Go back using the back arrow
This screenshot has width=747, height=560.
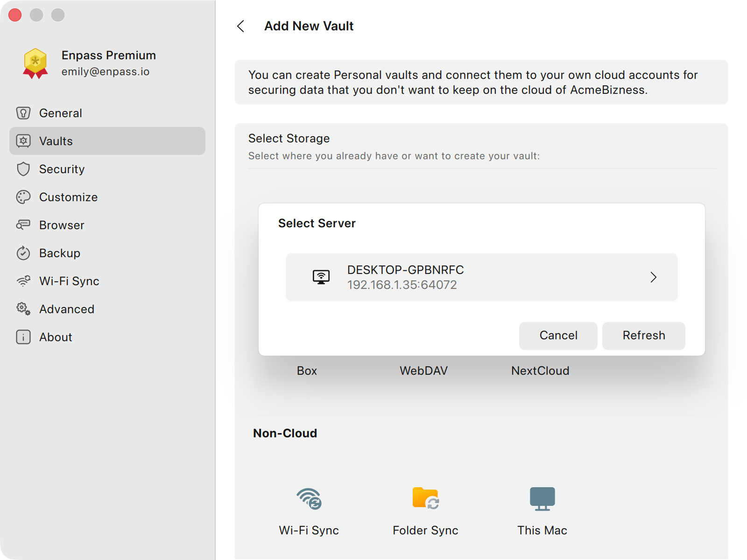241,26
